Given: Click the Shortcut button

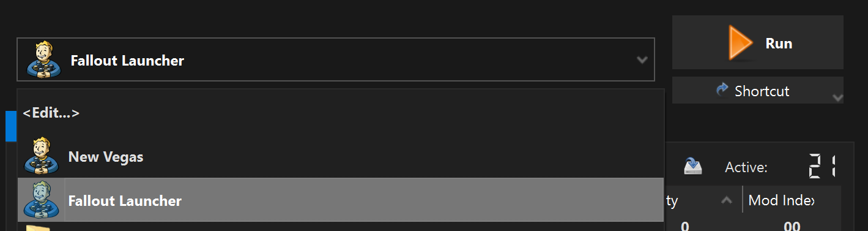Looking at the screenshot, I should click(x=758, y=90).
